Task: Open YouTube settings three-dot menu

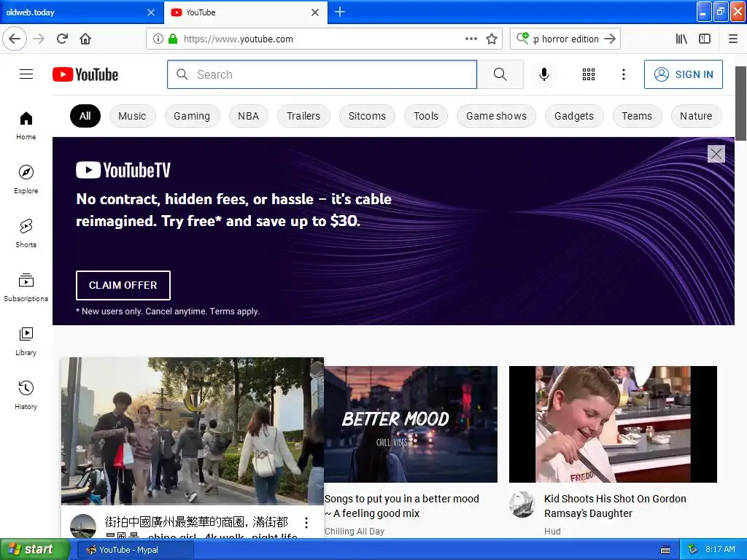Action: pos(623,74)
